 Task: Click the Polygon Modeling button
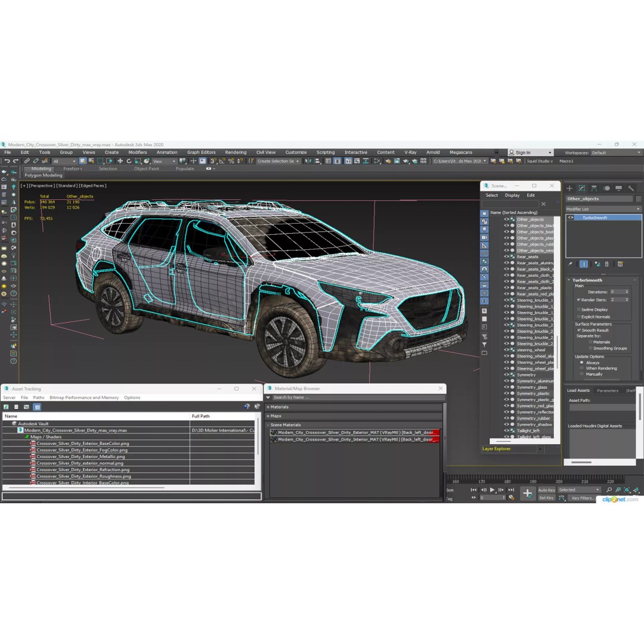point(43,175)
